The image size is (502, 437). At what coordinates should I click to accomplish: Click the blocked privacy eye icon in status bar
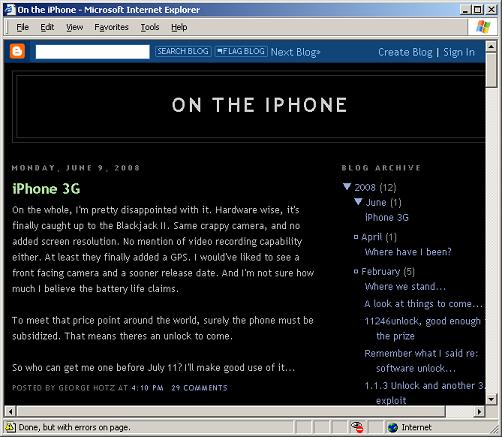357,427
